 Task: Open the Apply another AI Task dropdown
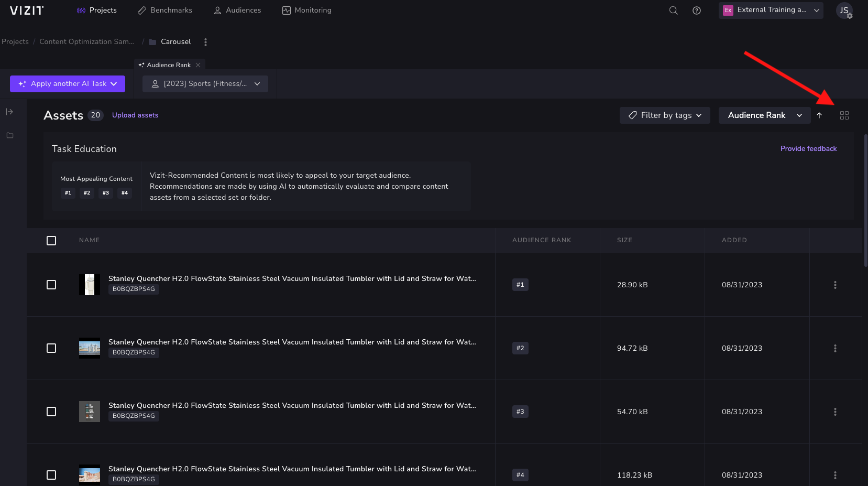coord(68,84)
